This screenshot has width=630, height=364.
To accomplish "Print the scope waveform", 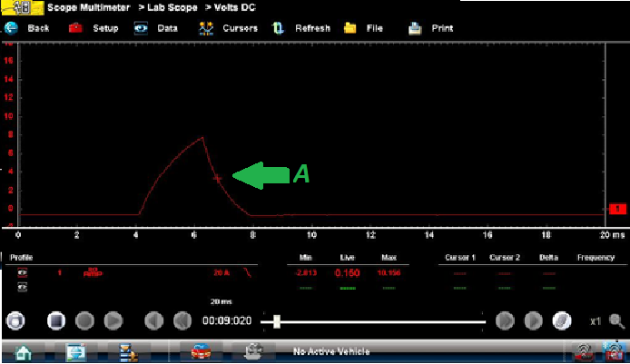I will tap(430, 28).
